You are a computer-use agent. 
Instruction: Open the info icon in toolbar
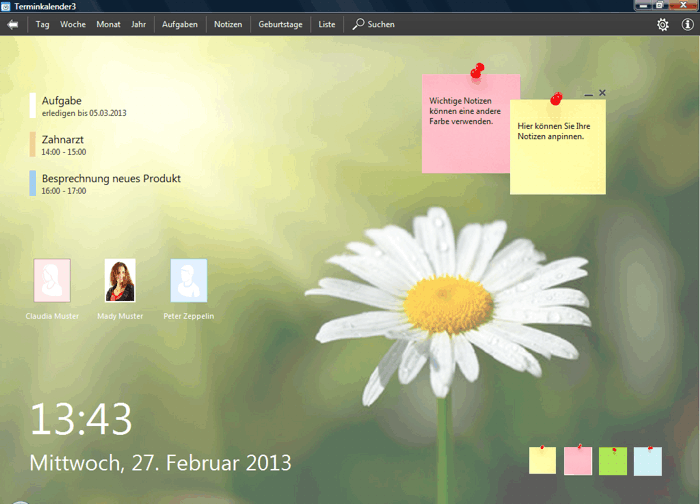point(687,24)
